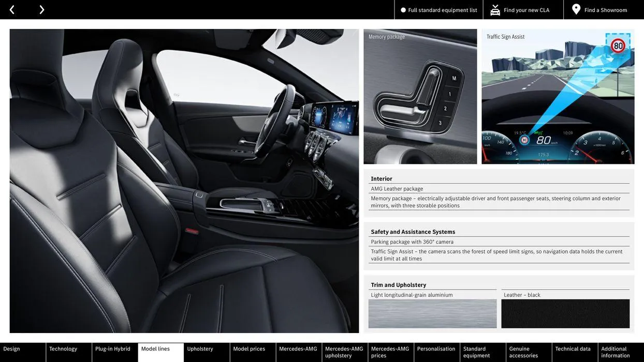Viewport: 644px width, 362px height.
Task: Open the Full standard equipment list link
Action: pos(442,10)
